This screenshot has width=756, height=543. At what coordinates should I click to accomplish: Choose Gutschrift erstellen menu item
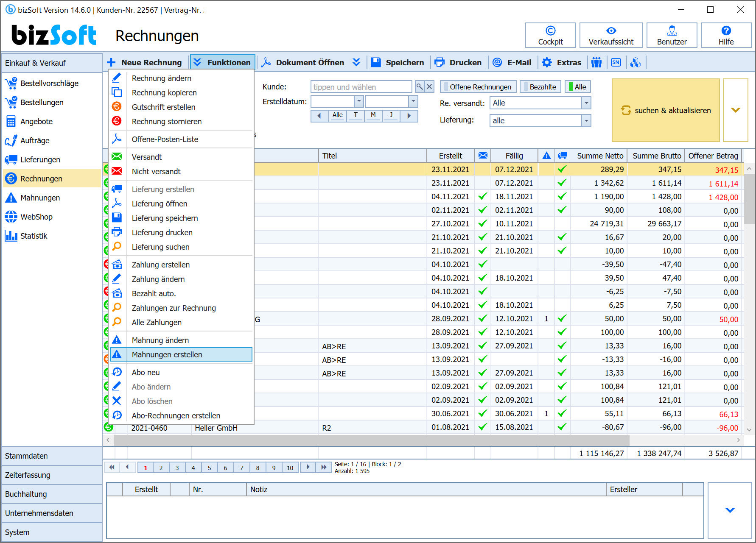coord(182,107)
